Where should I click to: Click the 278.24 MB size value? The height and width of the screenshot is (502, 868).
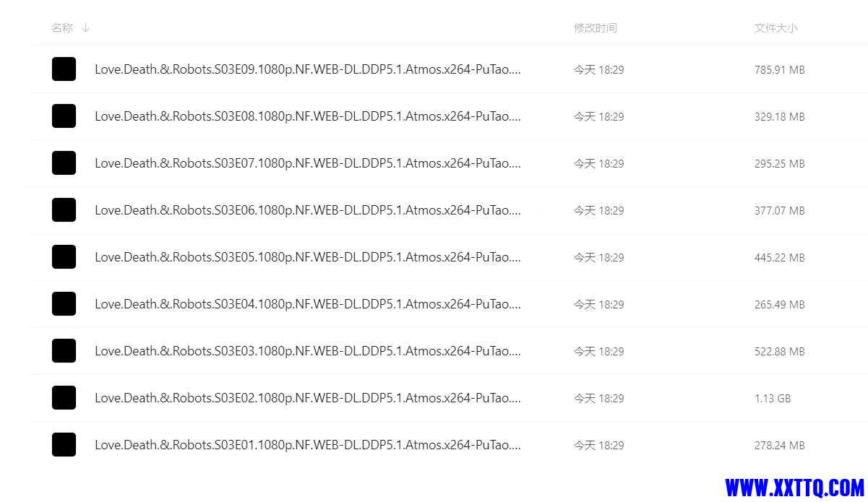pos(779,446)
